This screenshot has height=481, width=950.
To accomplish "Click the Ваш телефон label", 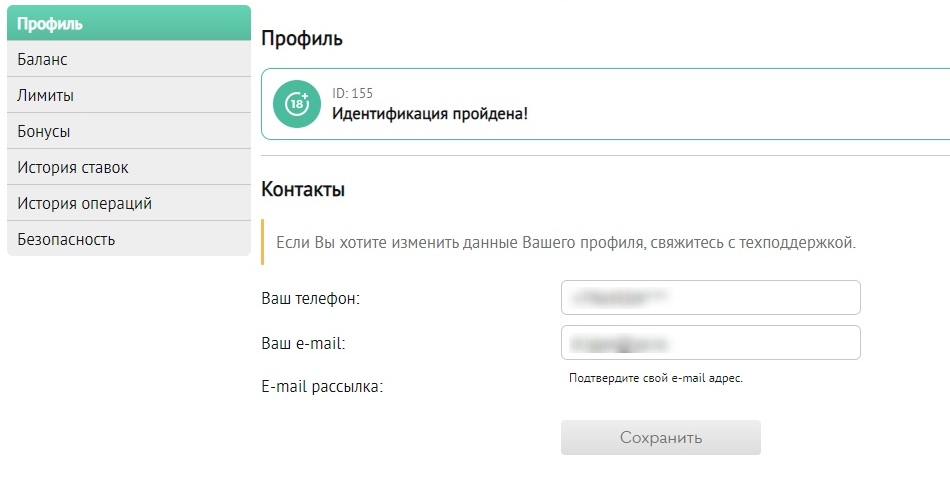I will point(310,298).
